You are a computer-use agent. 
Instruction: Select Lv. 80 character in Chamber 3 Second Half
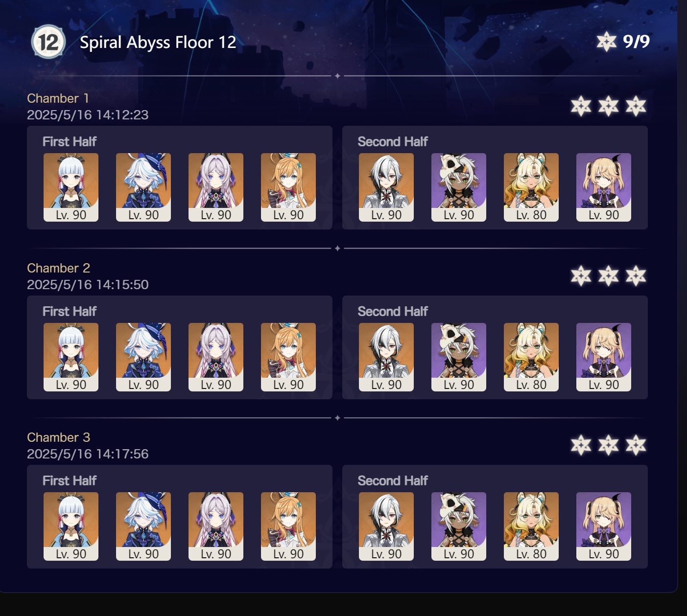click(x=531, y=526)
